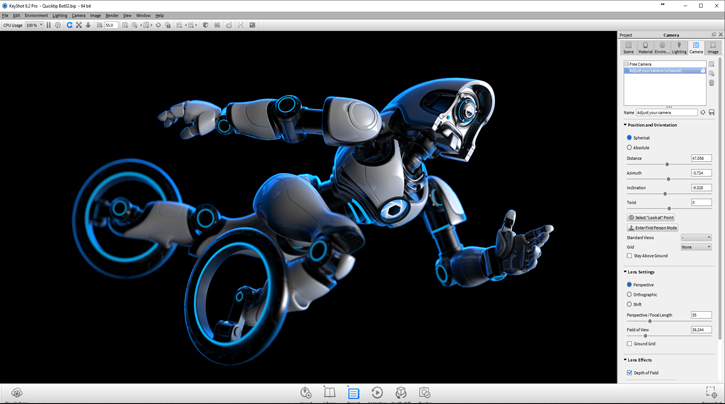Image resolution: width=725 pixels, height=404 pixels.
Task: Click the fit-to-view arrows icon in toolbar
Action: pos(79,25)
